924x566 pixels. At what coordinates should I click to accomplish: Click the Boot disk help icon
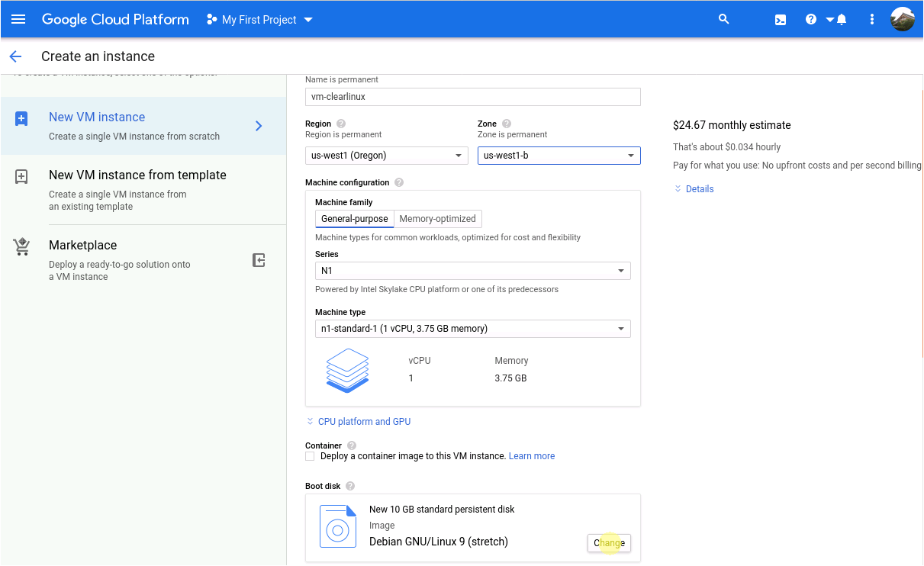tap(349, 486)
